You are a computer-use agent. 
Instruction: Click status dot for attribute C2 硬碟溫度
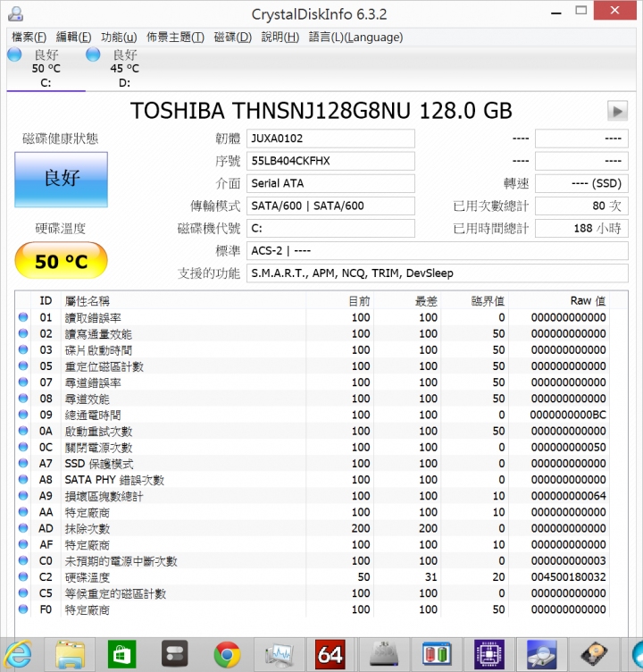23,577
